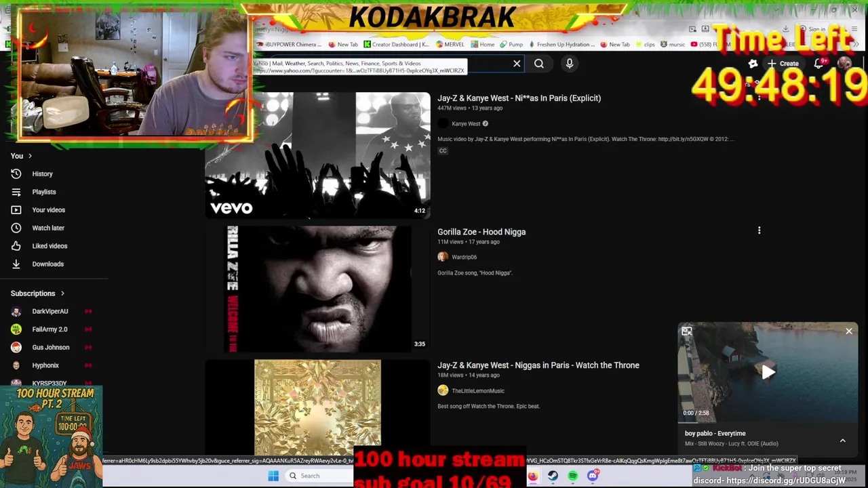Viewport: 868px width, 488px height.
Task: Open the Windows Start menu
Action: (273, 476)
